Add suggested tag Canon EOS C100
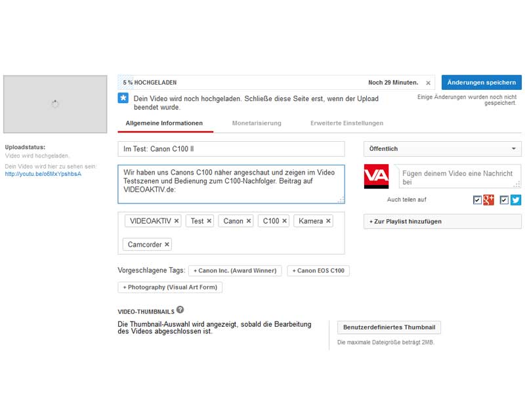 pyautogui.click(x=318, y=270)
